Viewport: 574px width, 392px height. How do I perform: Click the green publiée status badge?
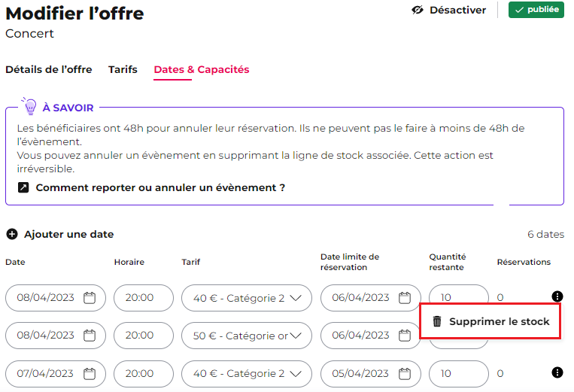(x=536, y=10)
